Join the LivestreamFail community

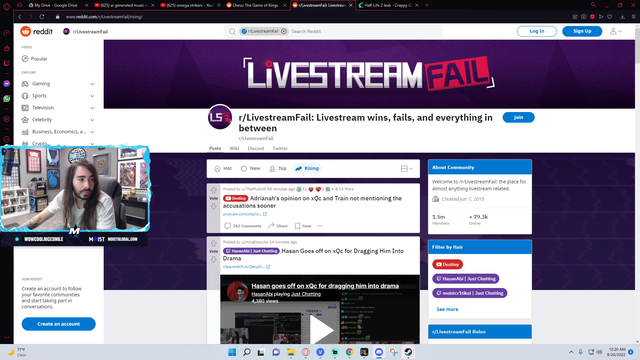coord(518,118)
